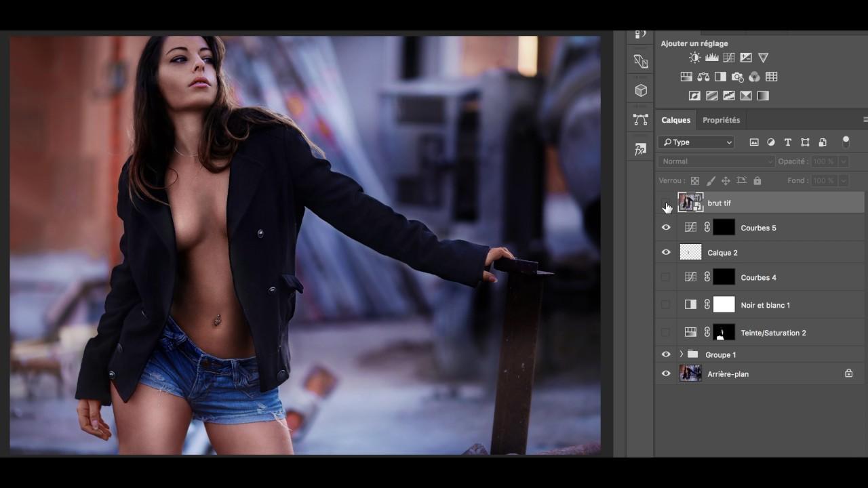Select the Calques tab
This screenshot has height=488, width=868.
click(675, 120)
